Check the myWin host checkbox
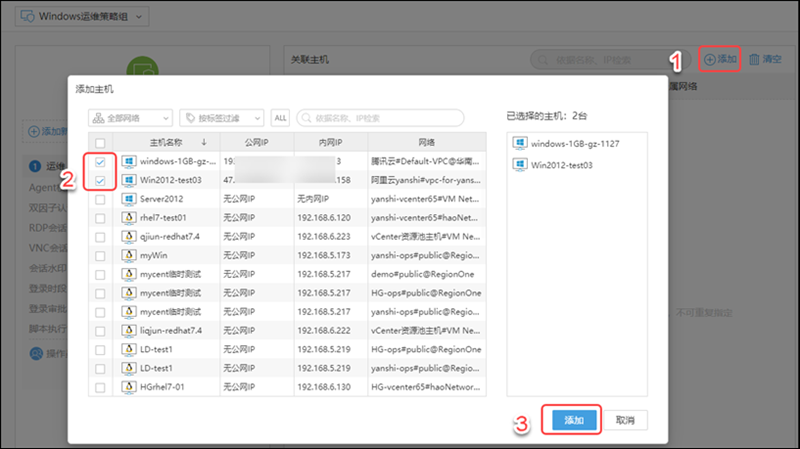Screen dimensions: 800x449 [x=100, y=256]
